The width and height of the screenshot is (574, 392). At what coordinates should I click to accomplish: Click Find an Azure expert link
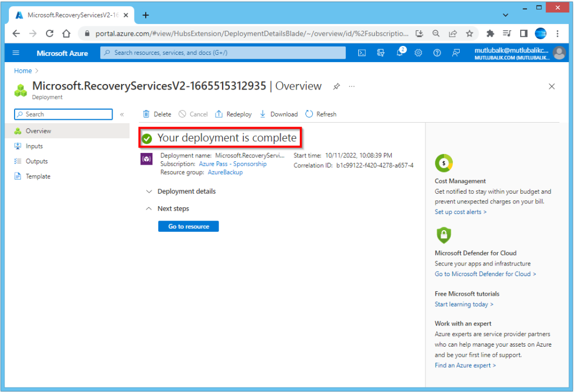tap(465, 365)
